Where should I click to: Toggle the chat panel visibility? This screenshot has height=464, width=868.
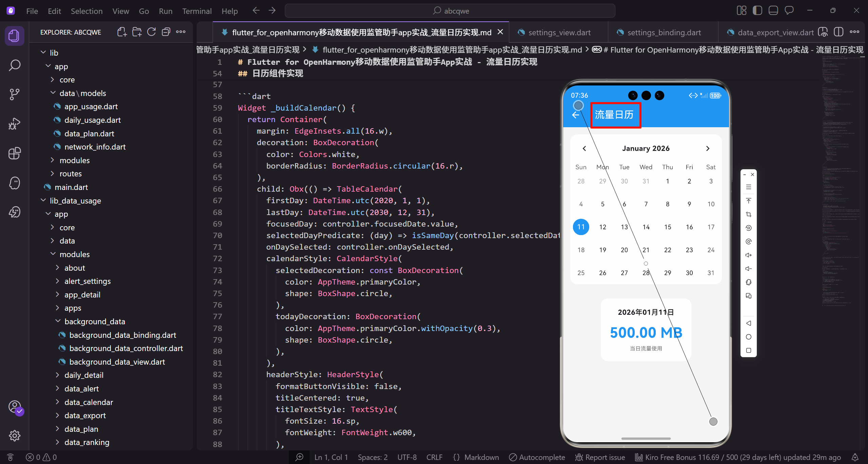click(789, 11)
